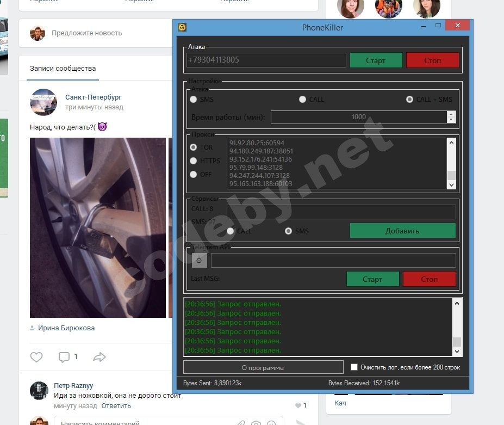The width and height of the screenshot is (504, 425).
Task: Like Петр Raznyy's comment heart icon
Action: pyautogui.click(x=298, y=405)
